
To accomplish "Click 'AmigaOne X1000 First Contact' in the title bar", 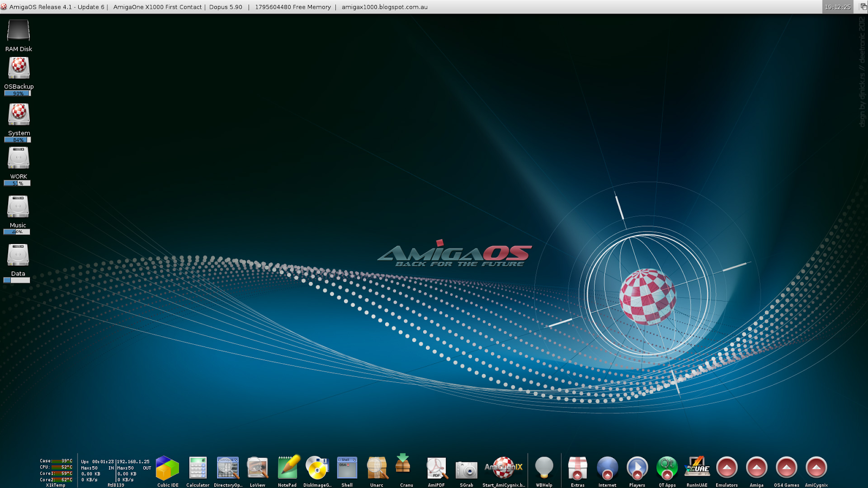I will pyautogui.click(x=157, y=7).
